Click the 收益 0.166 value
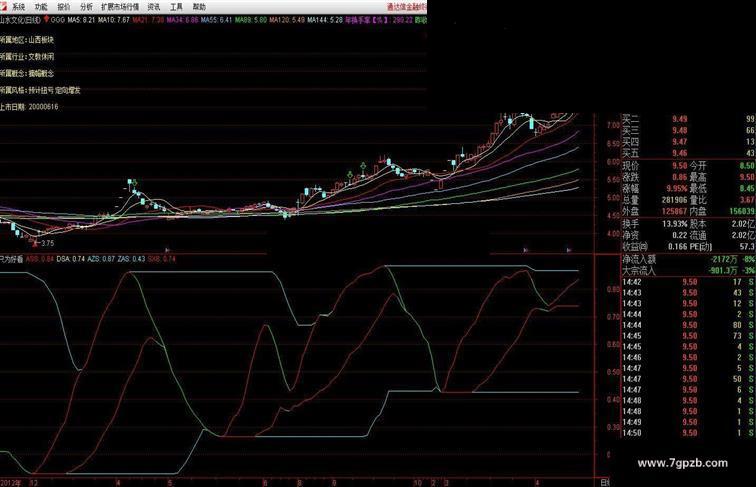 pos(678,247)
